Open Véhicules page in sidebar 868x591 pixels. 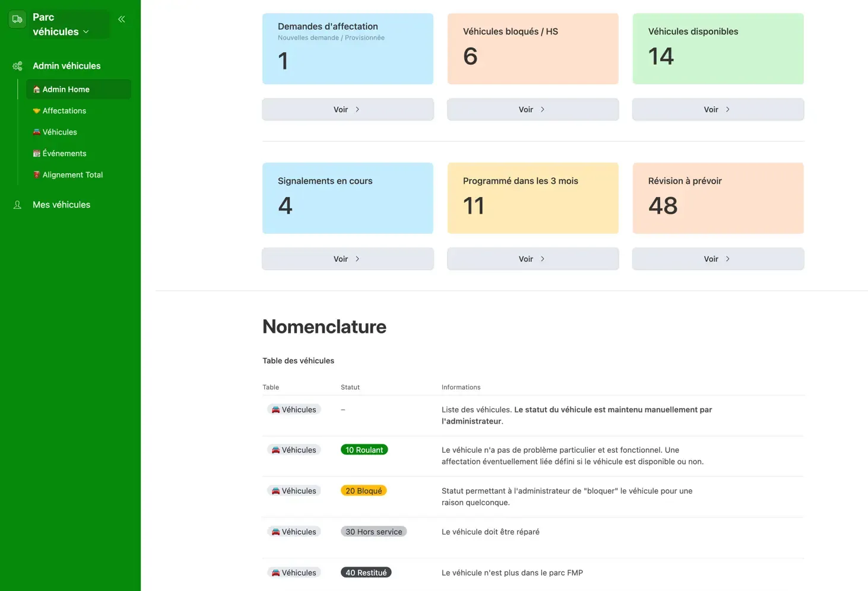pos(59,132)
